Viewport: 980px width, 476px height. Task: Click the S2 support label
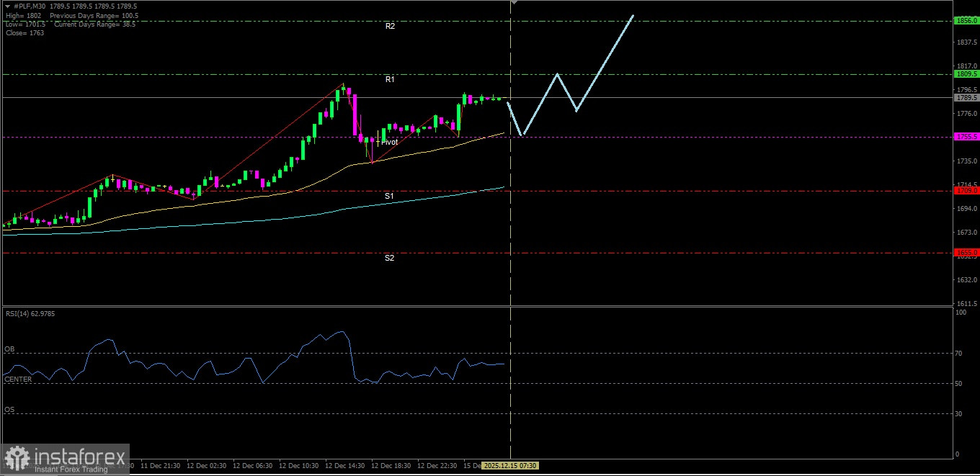pos(389,258)
